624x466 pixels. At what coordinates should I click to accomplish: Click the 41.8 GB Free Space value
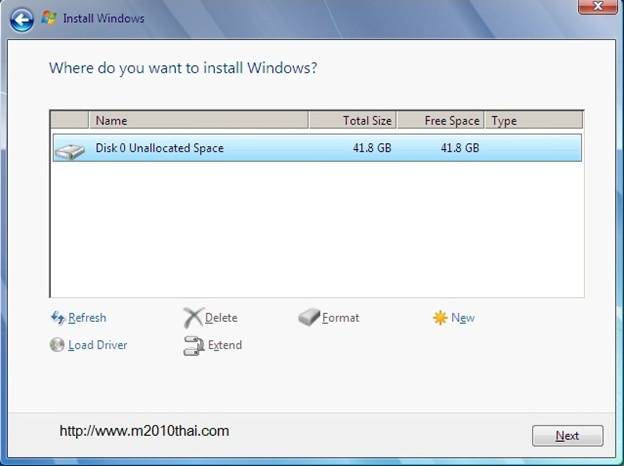[460, 148]
